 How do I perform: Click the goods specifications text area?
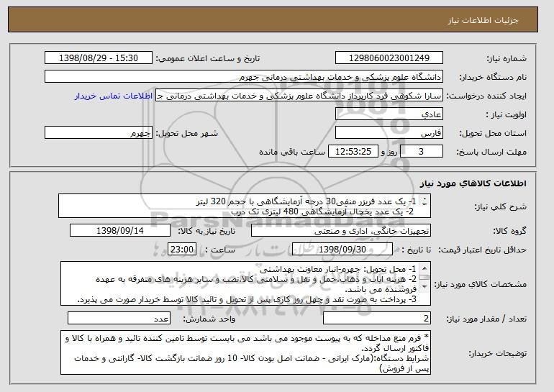(245, 283)
